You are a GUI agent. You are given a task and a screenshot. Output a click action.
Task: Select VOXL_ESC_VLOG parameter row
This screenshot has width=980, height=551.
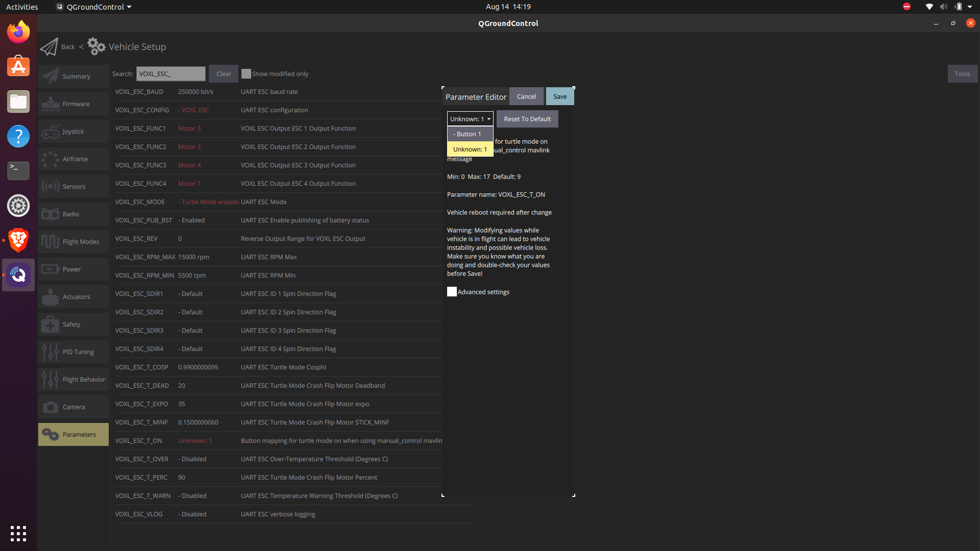point(295,514)
